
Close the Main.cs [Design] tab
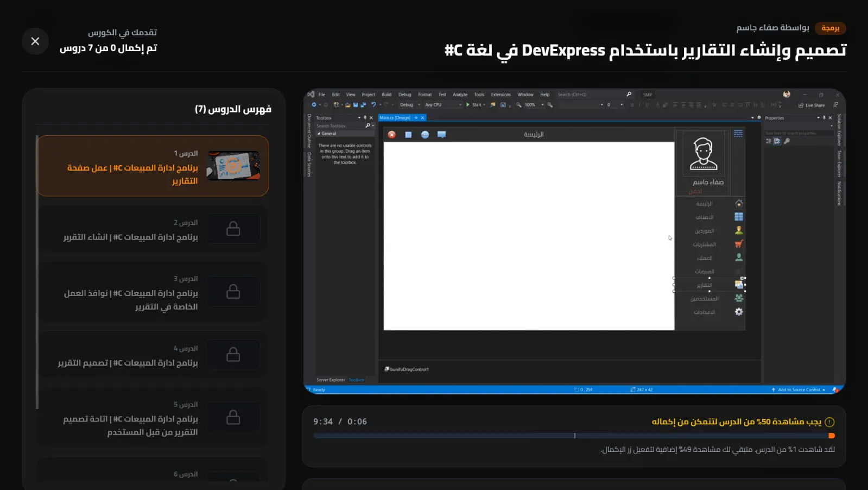(x=423, y=118)
